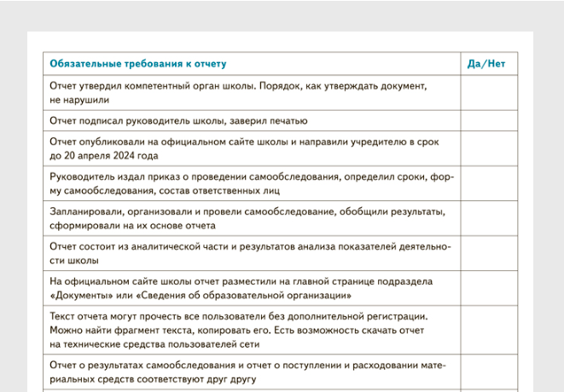Select the Да/Нет cell for 'Отчет утвердил компетентный орган'
Viewport: 564px width, 392px height.
[x=489, y=93]
